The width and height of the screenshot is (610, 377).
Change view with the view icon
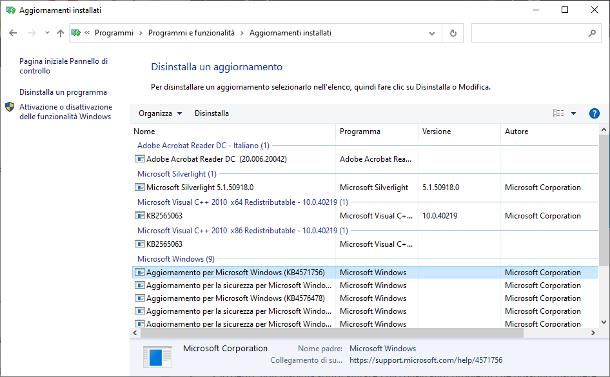point(558,113)
